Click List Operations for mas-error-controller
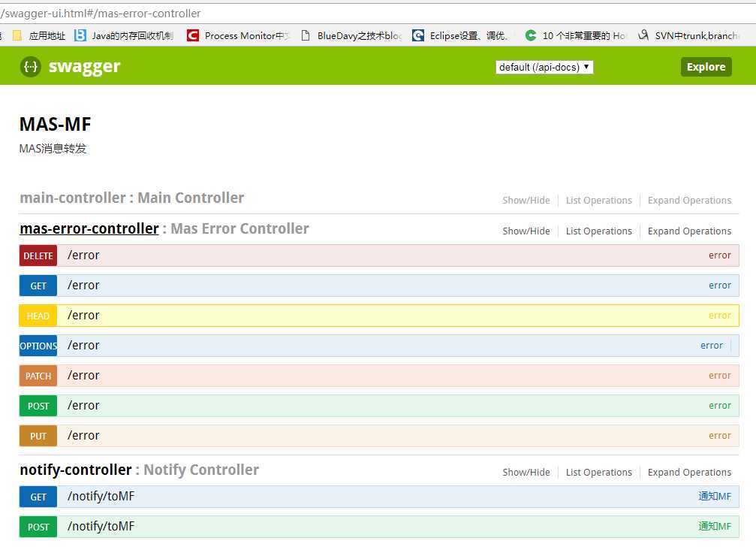756x547 pixels. [599, 231]
